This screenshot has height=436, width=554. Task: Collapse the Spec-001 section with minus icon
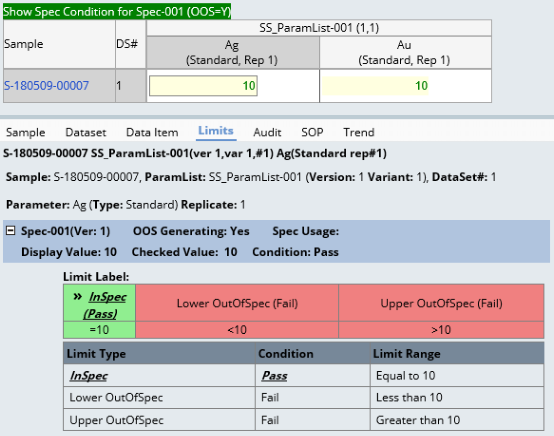pos(11,231)
